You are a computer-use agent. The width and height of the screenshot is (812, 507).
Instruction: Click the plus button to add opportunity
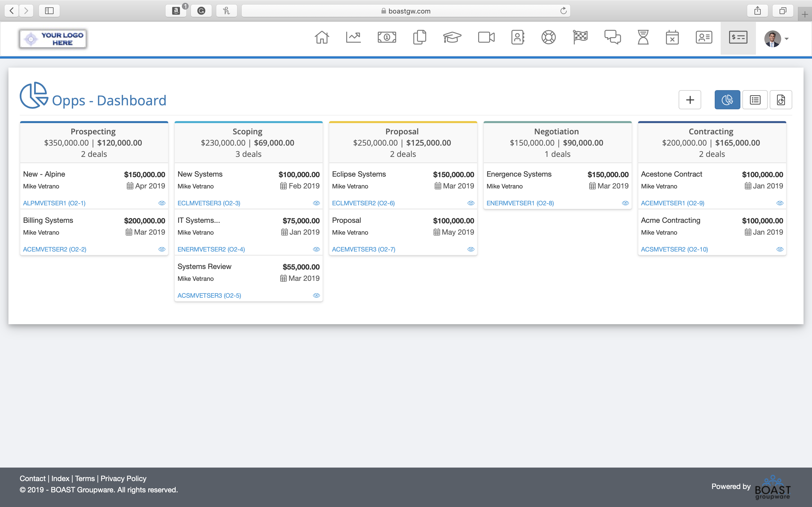click(x=690, y=100)
